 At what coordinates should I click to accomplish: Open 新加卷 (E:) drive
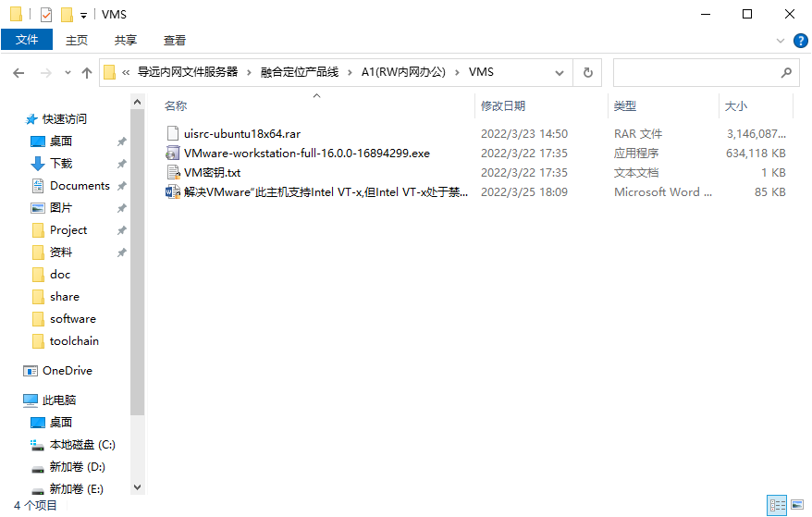(x=76, y=489)
